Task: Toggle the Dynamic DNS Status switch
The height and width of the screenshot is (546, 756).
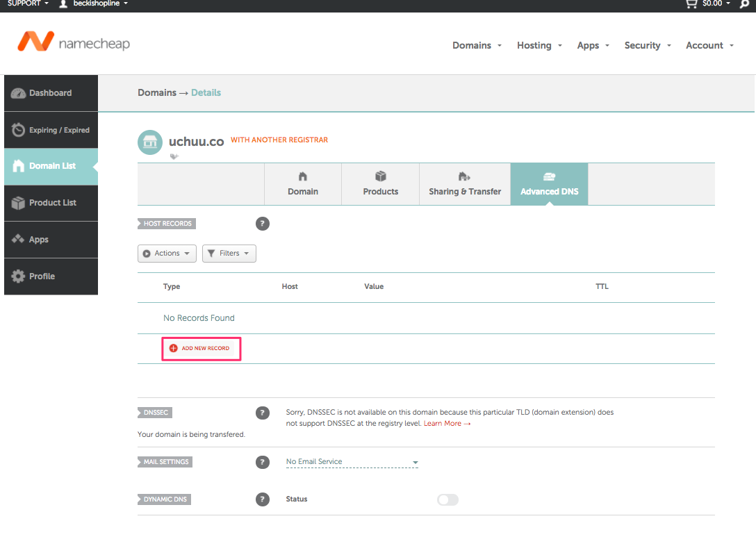Action: (x=447, y=499)
